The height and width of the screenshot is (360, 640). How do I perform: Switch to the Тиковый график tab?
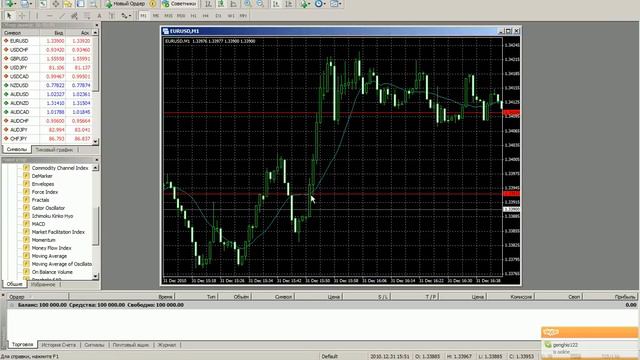[x=54, y=150]
